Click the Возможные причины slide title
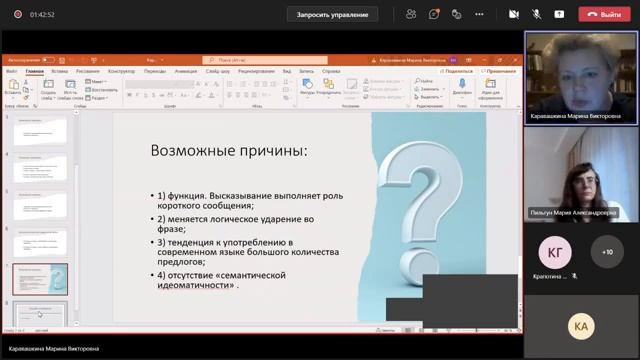 pos(229,151)
